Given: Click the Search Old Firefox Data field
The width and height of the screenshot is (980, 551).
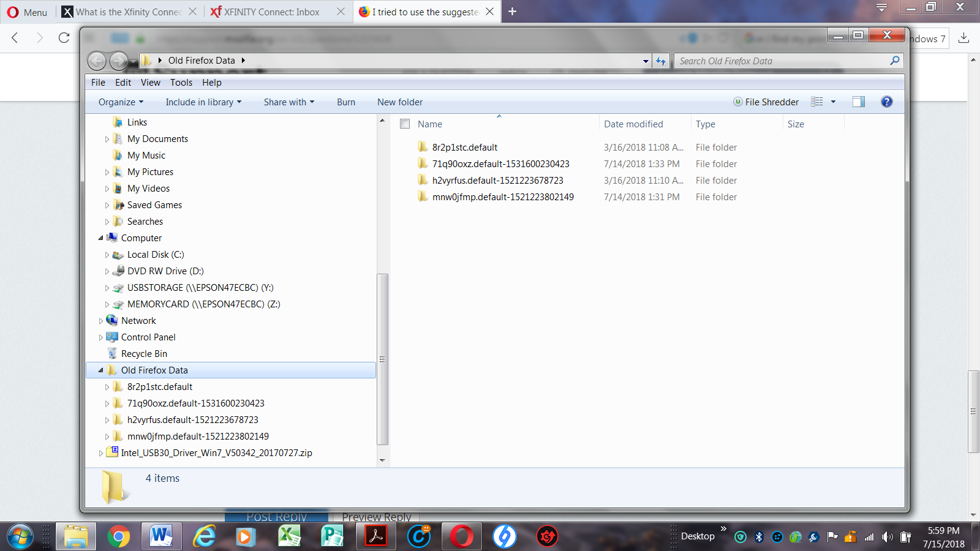Looking at the screenshot, I should coord(781,61).
